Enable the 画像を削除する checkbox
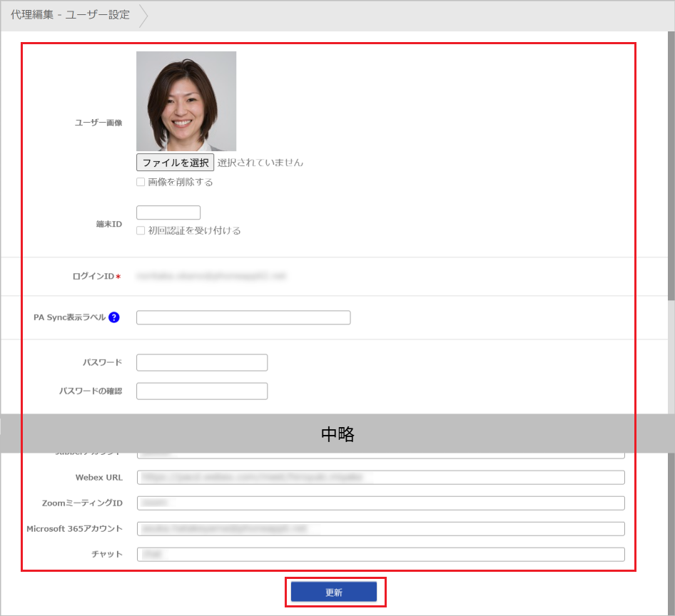The height and width of the screenshot is (616, 675). point(141,182)
